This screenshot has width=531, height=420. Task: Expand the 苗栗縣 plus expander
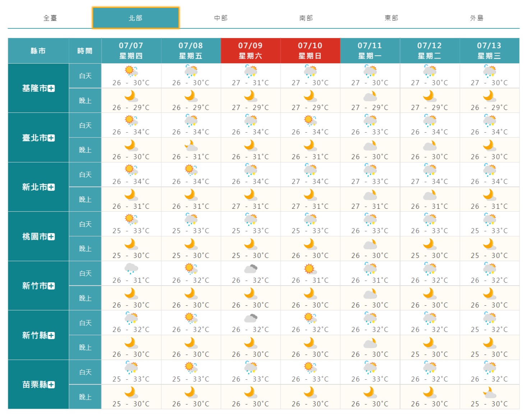(x=51, y=385)
